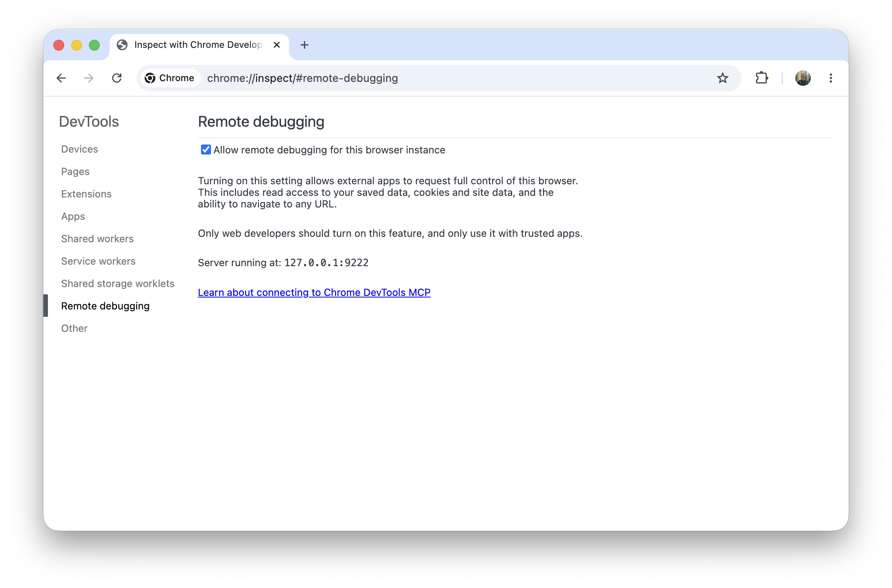Click the Allow remote debugging label text
The height and width of the screenshot is (588, 892).
coord(329,150)
